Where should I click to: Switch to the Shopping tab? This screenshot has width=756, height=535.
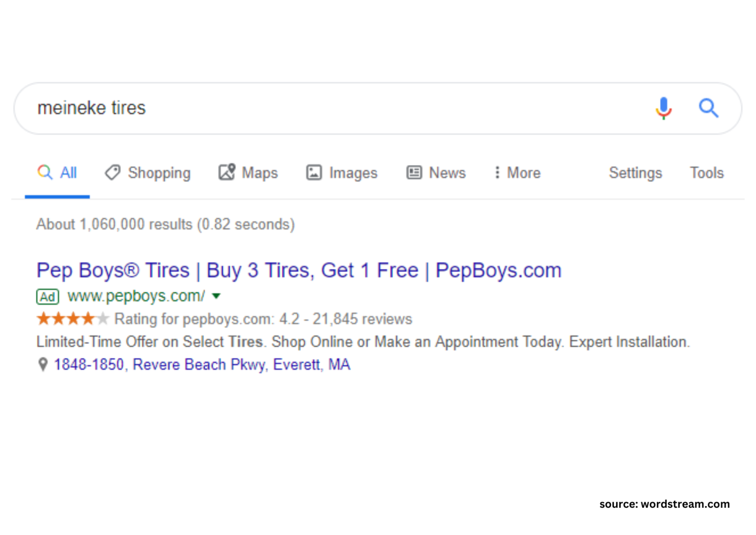pos(159,172)
